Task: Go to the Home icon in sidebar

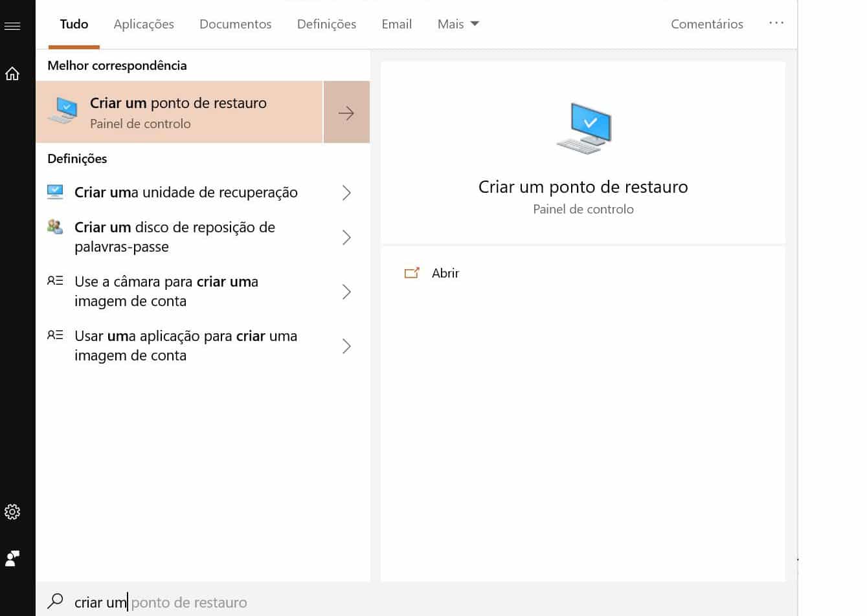Action: point(12,74)
